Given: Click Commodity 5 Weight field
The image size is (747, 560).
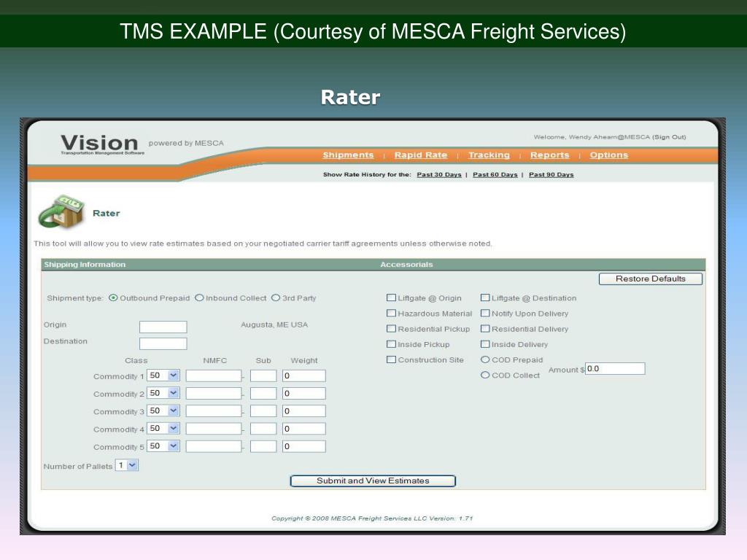Looking at the screenshot, I should tap(304, 447).
